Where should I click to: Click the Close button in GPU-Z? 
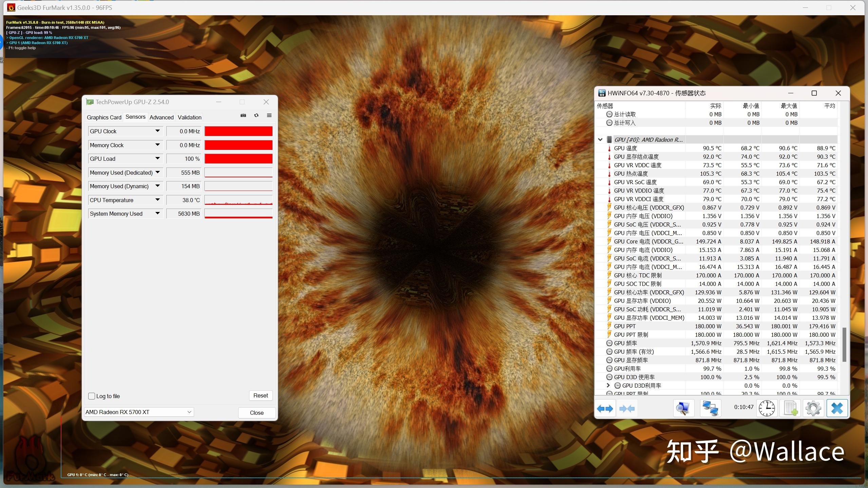tap(256, 412)
